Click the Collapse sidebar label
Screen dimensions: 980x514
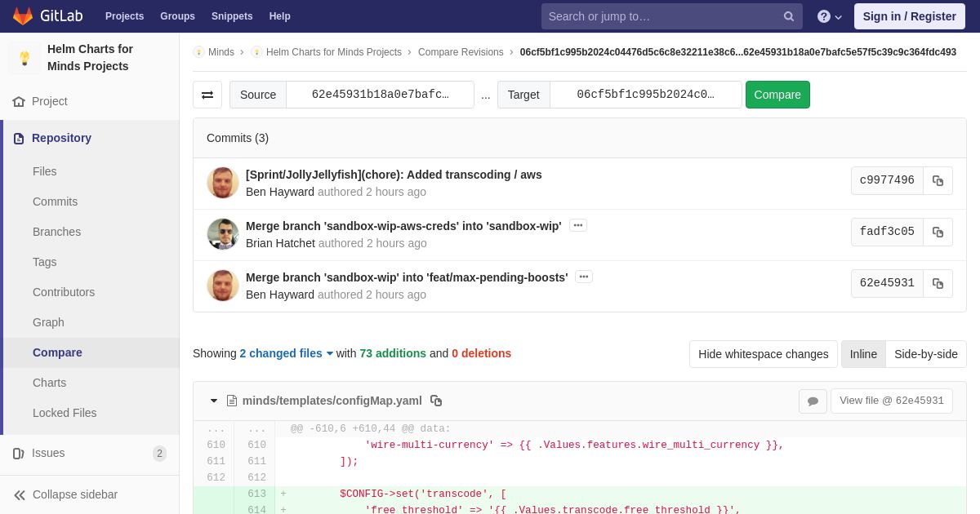[x=75, y=494]
